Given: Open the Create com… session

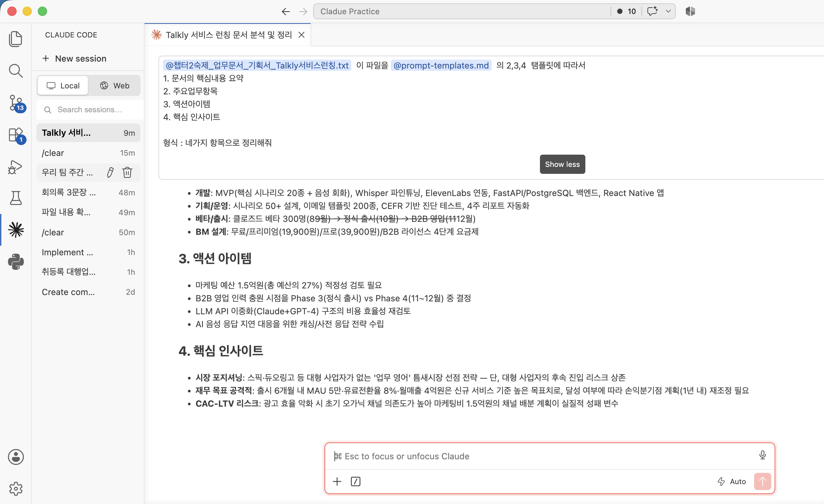Looking at the screenshot, I should [x=88, y=292].
